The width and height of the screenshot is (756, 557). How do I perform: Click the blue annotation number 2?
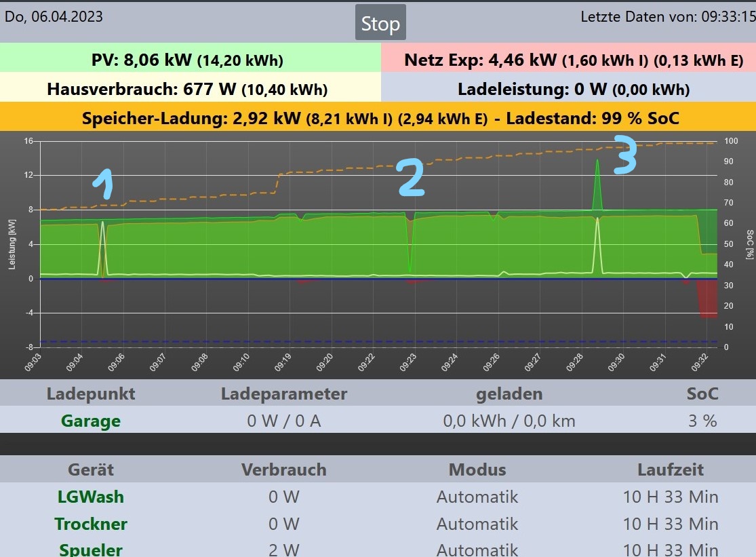[412, 178]
